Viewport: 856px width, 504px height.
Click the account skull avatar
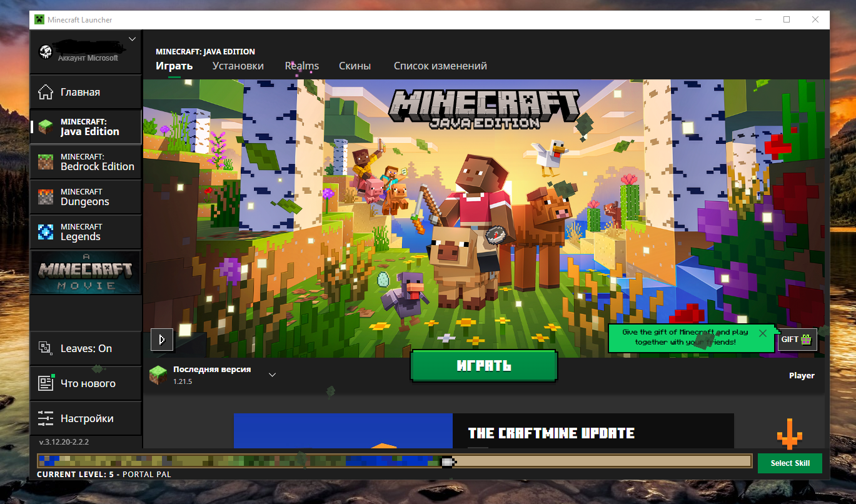pyautogui.click(x=45, y=52)
